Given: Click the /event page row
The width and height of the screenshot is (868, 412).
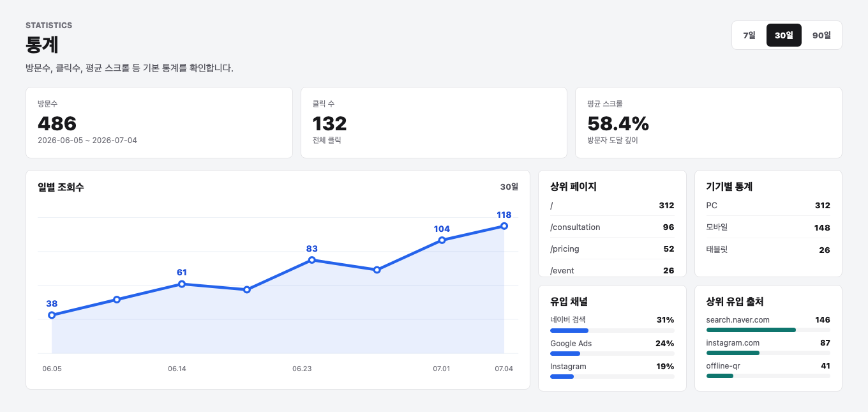Looking at the screenshot, I should coord(612,271).
